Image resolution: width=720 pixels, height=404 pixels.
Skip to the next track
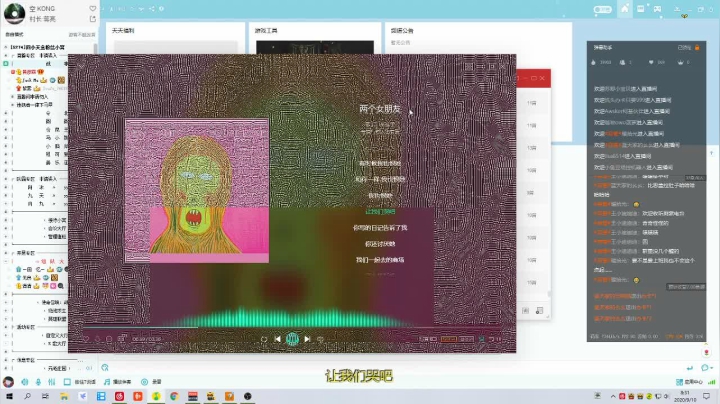click(308, 339)
